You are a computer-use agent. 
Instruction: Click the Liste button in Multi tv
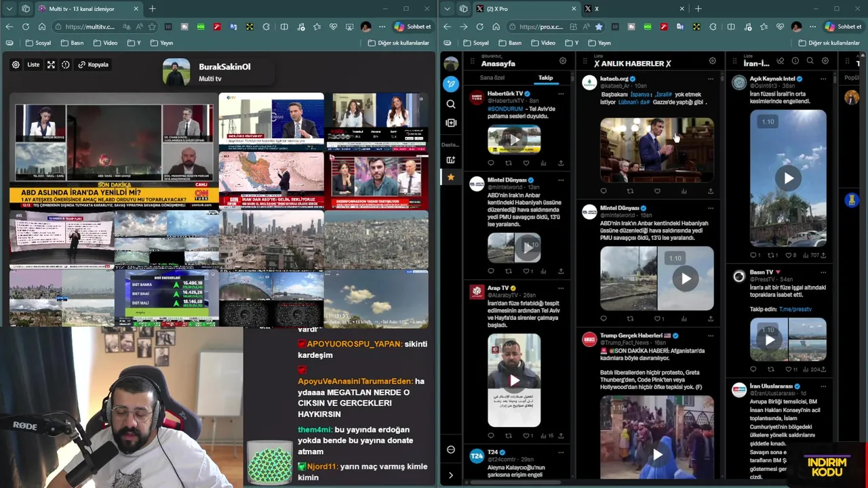pyautogui.click(x=33, y=65)
